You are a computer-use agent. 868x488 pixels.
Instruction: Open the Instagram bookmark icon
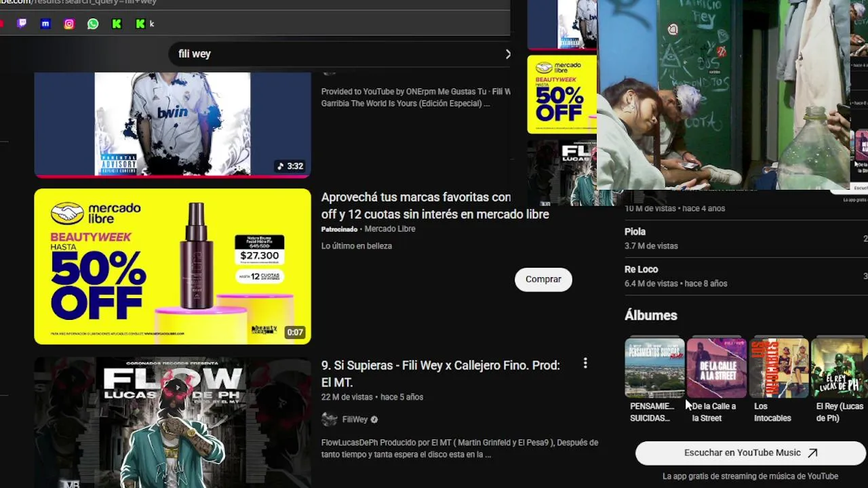coord(69,24)
